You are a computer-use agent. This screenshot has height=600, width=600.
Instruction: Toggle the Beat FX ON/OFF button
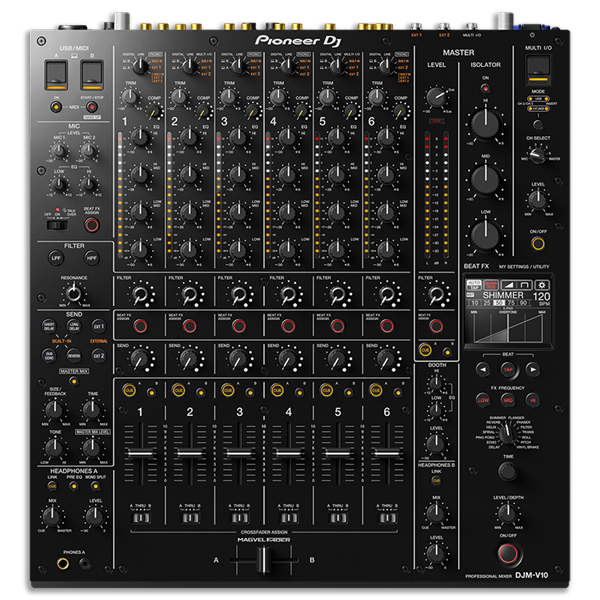pos(508,553)
